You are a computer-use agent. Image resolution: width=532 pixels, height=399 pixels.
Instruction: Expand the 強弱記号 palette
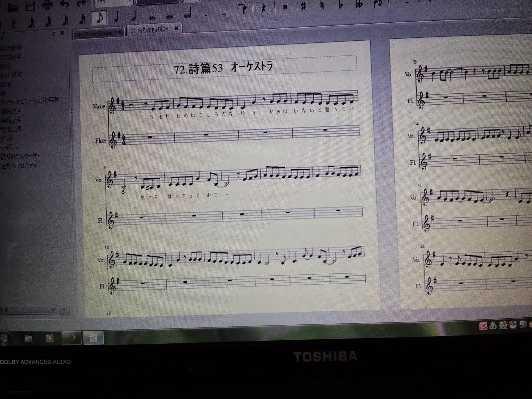click(11, 120)
